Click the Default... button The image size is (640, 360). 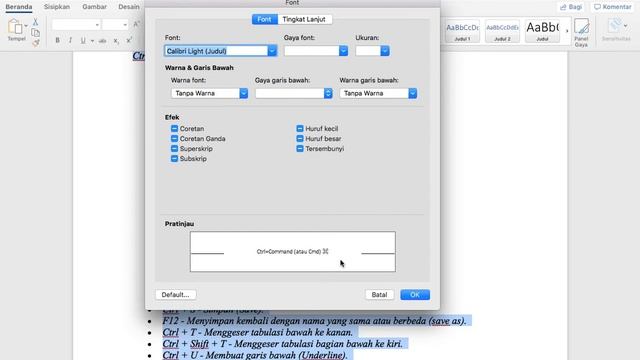(176, 295)
